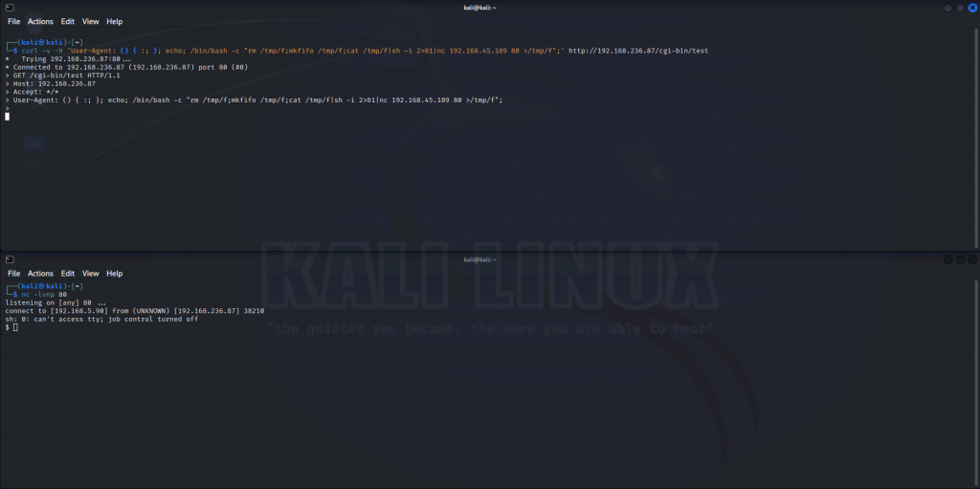Image resolution: width=980 pixels, height=489 pixels.
Task: Click the top terminal's vertical scrollbar
Action: click(x=976, y=138)
